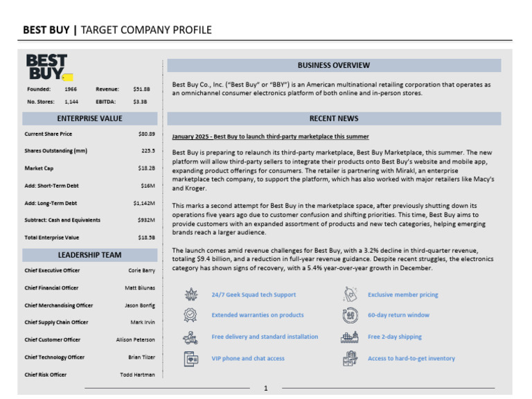Select the long-term debt value $1,142M

[x=144, y=203]
